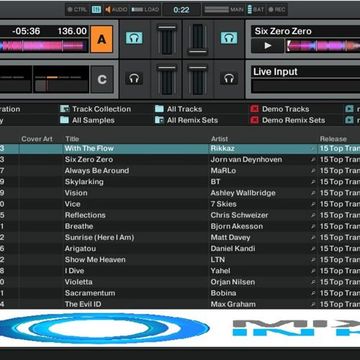Toggle headphone cue for deck A
The height and width of the screenshot is (360, 360).
[x=134, y=38]
